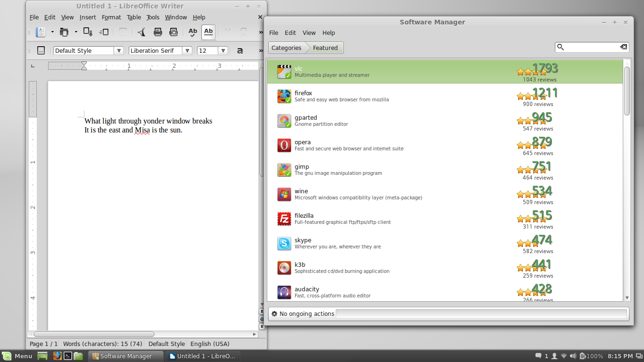Open the font size 12 dropdown
This screenshot has width=644, height=362.
[x=223, y=50]
